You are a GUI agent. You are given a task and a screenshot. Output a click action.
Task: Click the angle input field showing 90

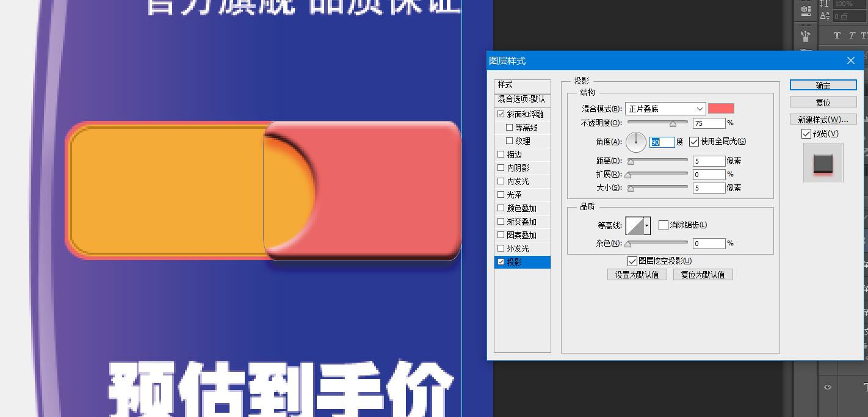point(662,142)
